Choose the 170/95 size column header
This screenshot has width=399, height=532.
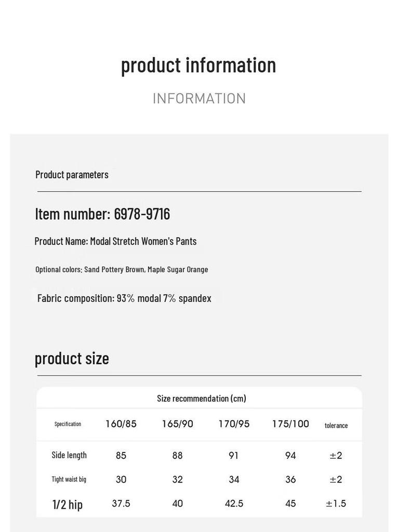[x=234, y=424]
